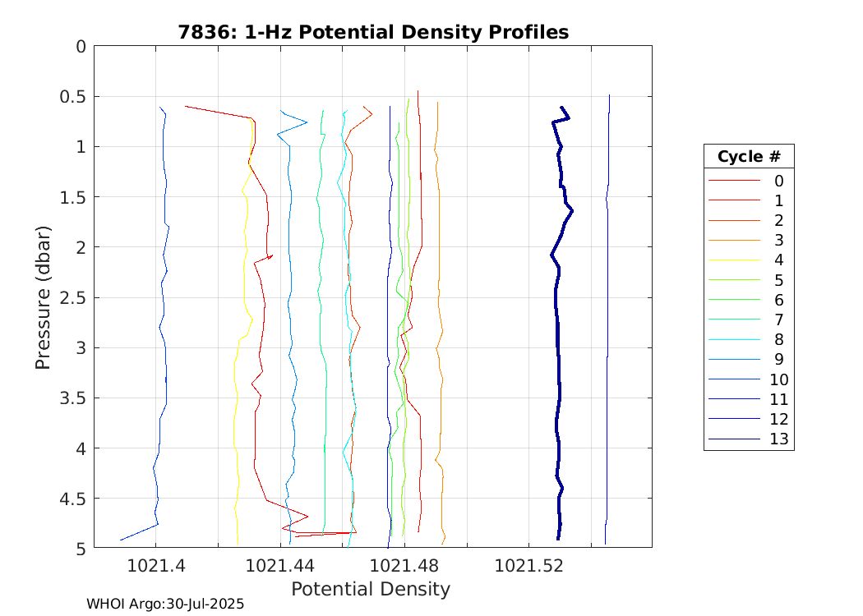Click legend entry number 7
The width and height of the screenshot is (863, 616).
pos(778,319)
